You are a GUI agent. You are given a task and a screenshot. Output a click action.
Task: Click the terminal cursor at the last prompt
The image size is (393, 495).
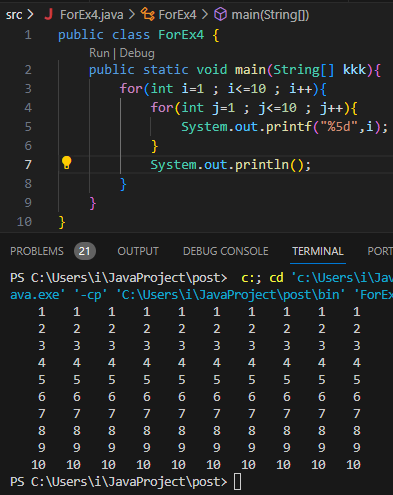(x=237, y=482)
